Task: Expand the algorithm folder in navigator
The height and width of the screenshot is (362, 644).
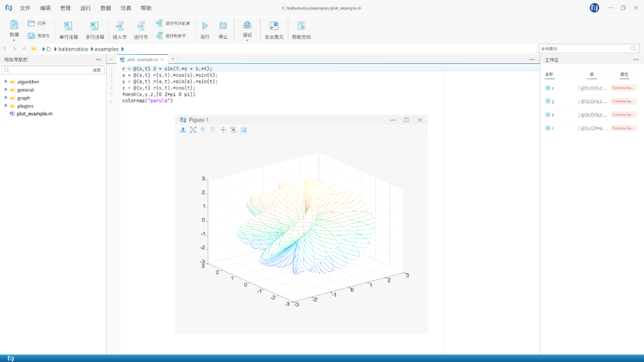Action: pos(6,82)
